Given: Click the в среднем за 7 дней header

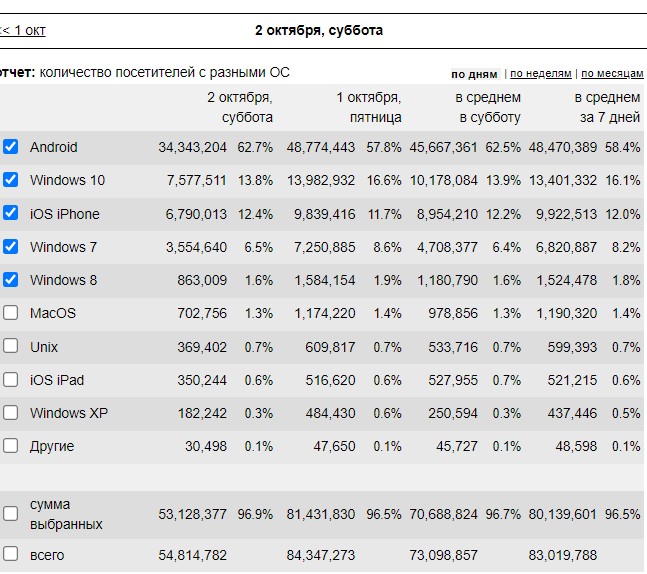Looking at the screenshot, I should tap(606, 107).
